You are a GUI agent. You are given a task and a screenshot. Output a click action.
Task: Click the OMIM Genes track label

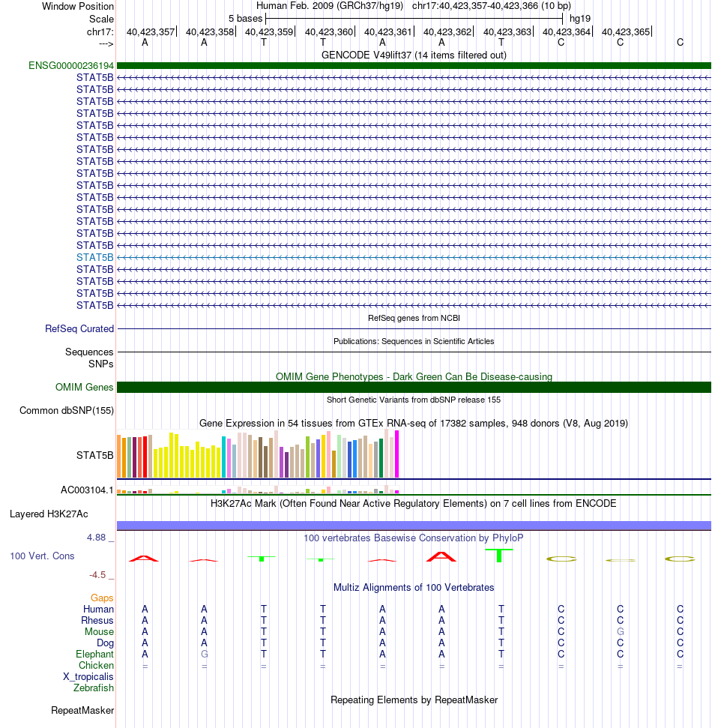(84, 387)
